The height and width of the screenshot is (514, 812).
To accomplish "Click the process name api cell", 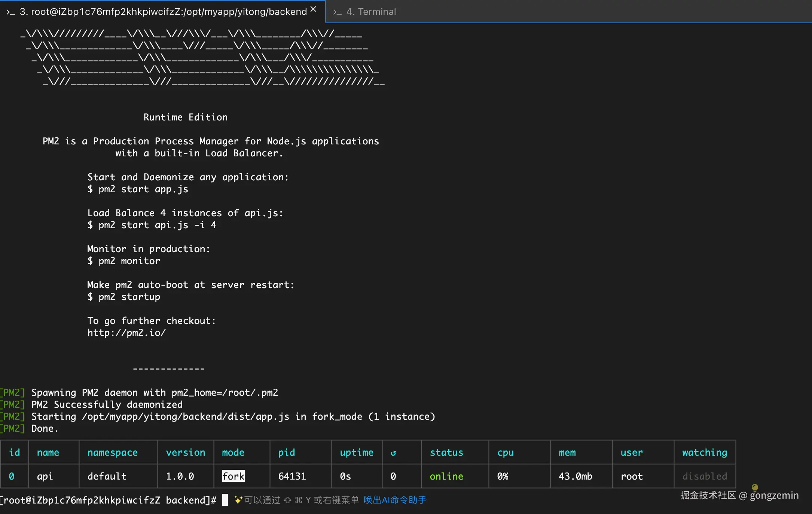I will coord(45,476).
